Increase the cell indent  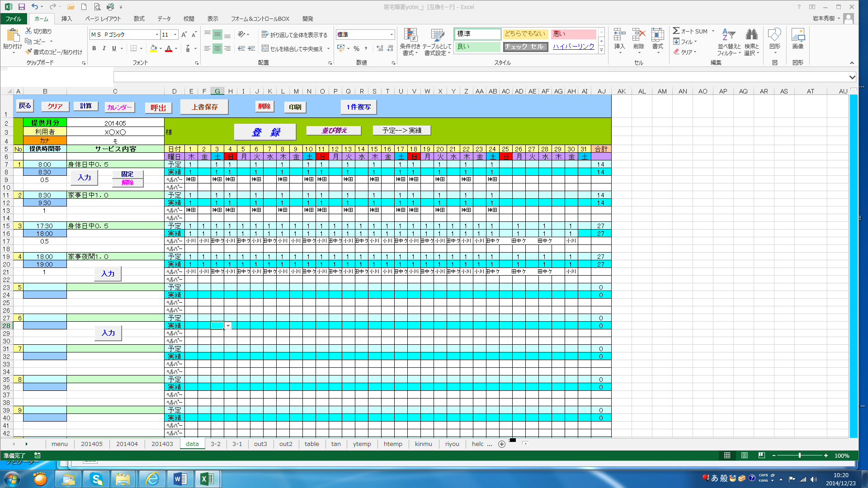(251, 48)
